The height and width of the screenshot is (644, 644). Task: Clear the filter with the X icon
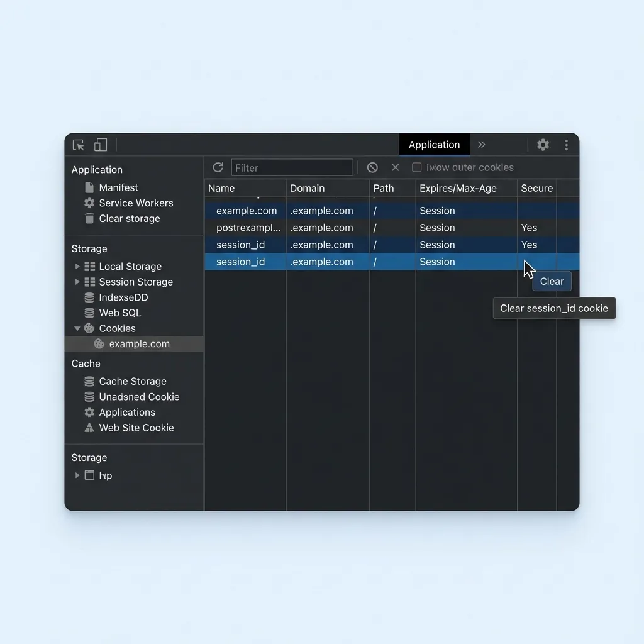pos(395,167)
